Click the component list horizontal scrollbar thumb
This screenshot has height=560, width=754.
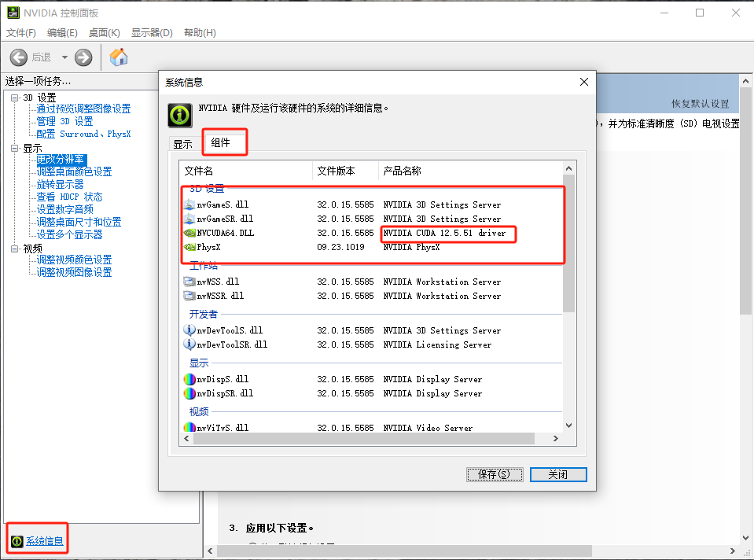(x=363, y=438)
